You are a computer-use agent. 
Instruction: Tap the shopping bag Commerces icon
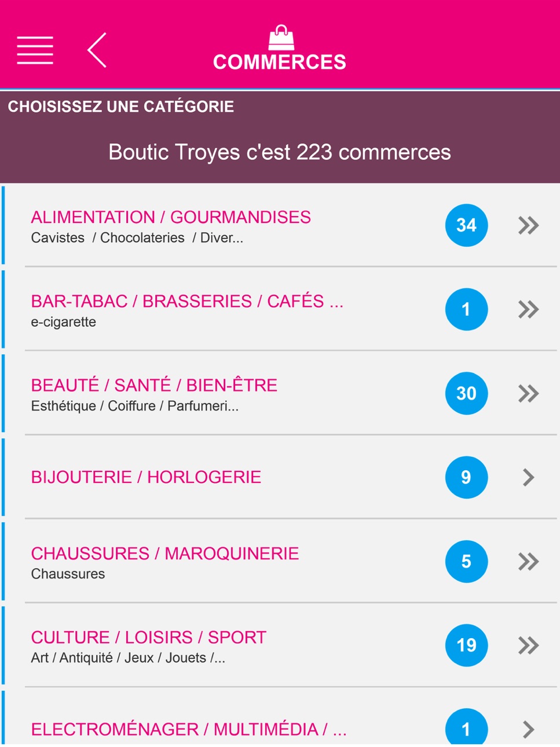pyautogui.click(x=281, y=38)
